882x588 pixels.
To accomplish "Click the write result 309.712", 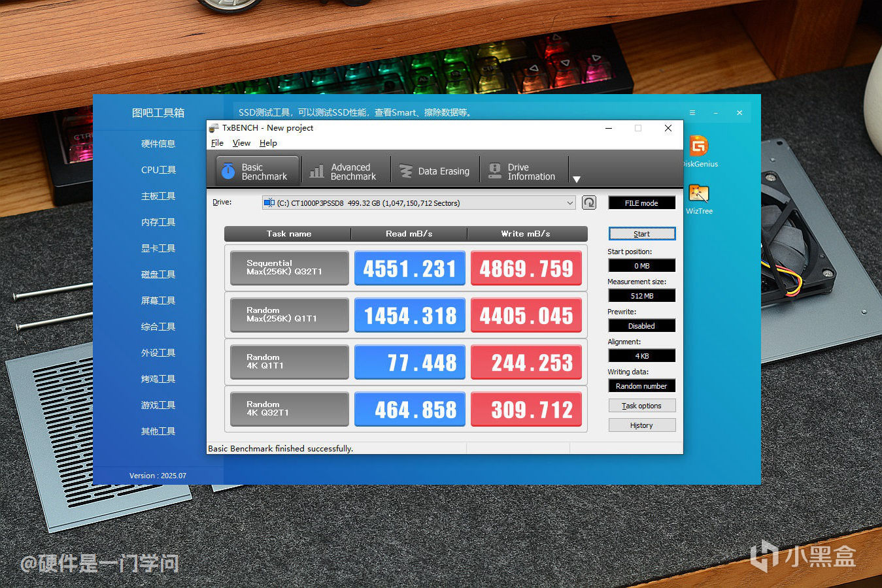I will pos(526,409).
